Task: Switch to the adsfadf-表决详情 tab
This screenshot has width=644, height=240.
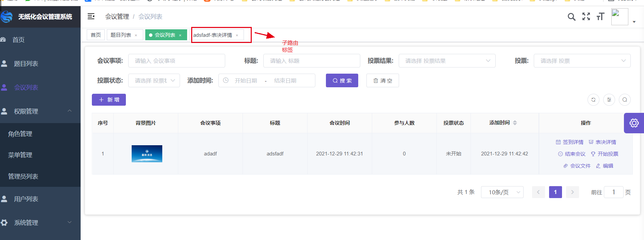Action: coord(213,35)
